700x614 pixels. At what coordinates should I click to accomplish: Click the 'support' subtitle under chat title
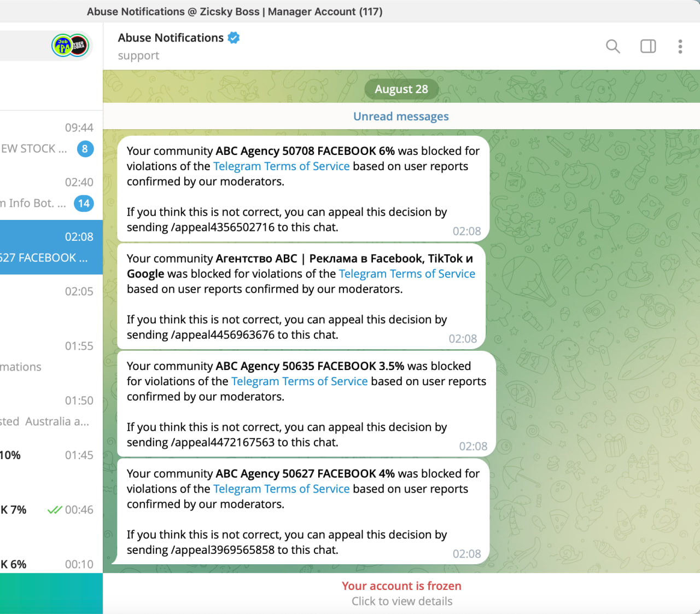tap(138, 56)
